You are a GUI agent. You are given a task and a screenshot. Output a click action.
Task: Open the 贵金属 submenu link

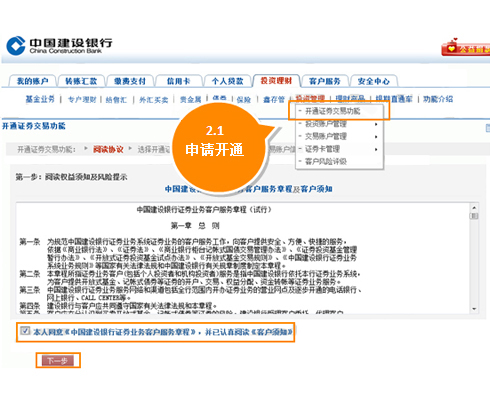191,100
